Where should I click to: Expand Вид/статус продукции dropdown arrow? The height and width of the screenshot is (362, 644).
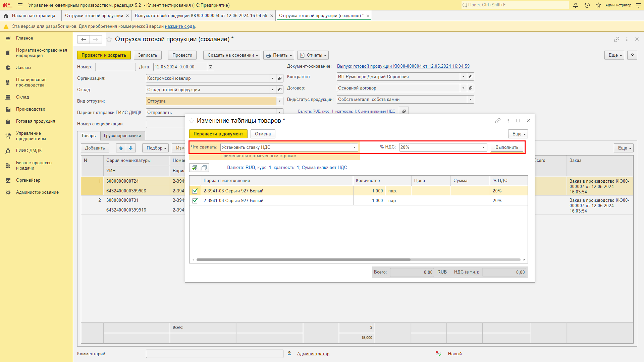(470, 100)
